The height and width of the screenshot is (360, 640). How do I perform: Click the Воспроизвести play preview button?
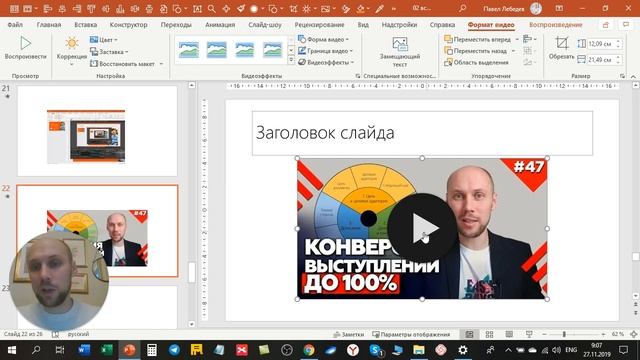click(25, 48)
